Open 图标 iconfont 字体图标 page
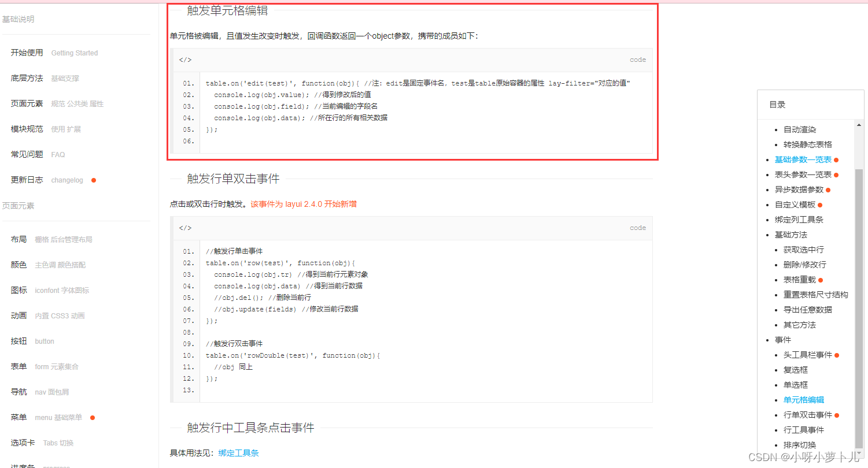This screenshot has width=868, height=468. tap(50, 290)
